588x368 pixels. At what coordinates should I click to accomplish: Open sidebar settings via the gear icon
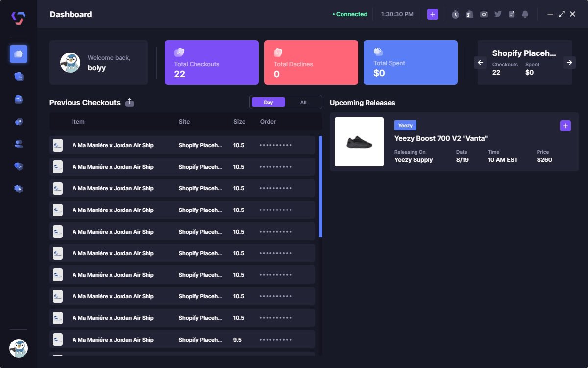click(x=18, y=188)
